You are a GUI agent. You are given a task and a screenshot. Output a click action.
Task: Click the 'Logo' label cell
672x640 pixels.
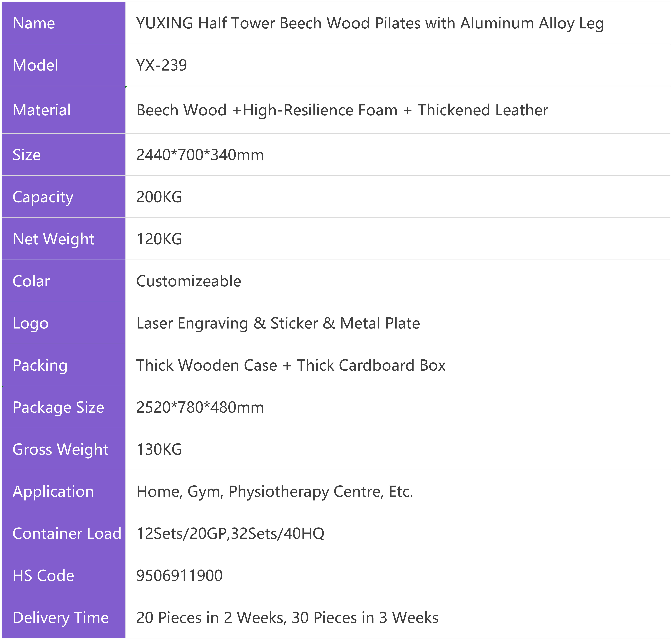click(64, 323)
